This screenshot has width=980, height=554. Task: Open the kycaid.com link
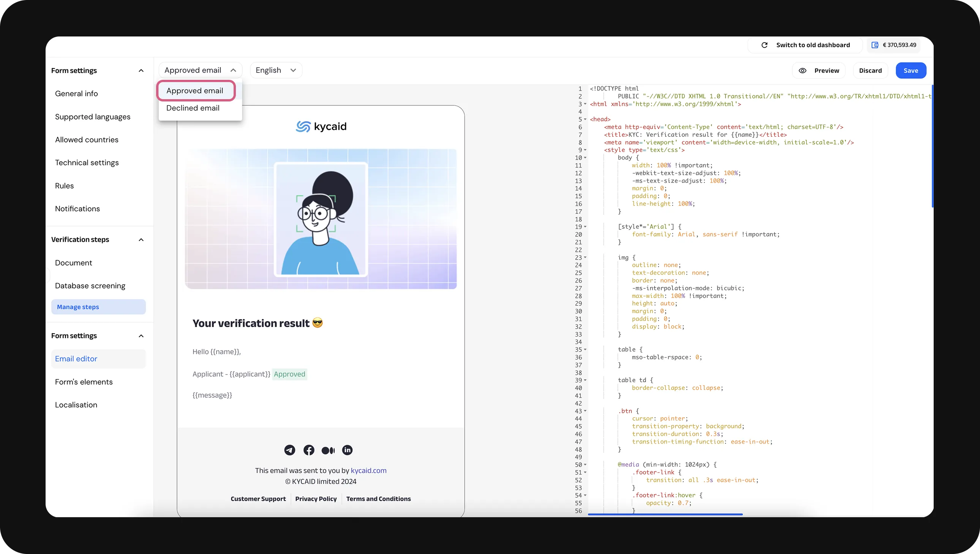click(368, 471)
